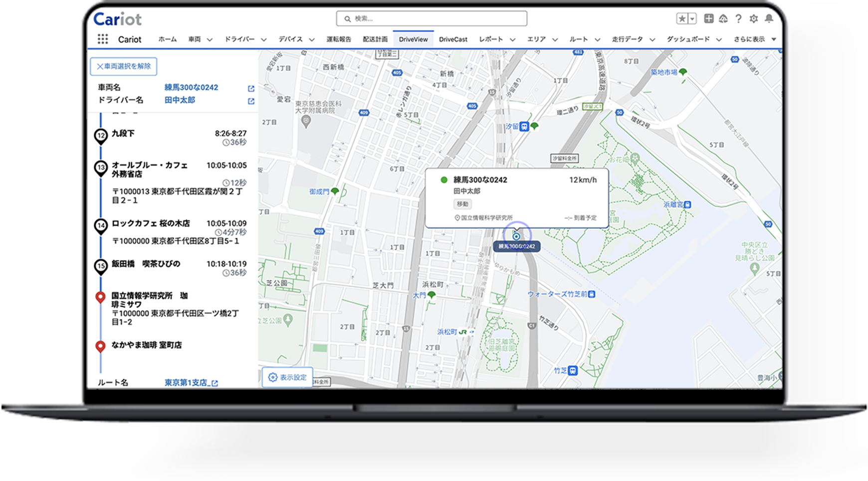Expand the デバイス tab dropdown chevron
868x481 pixels.
312,39
